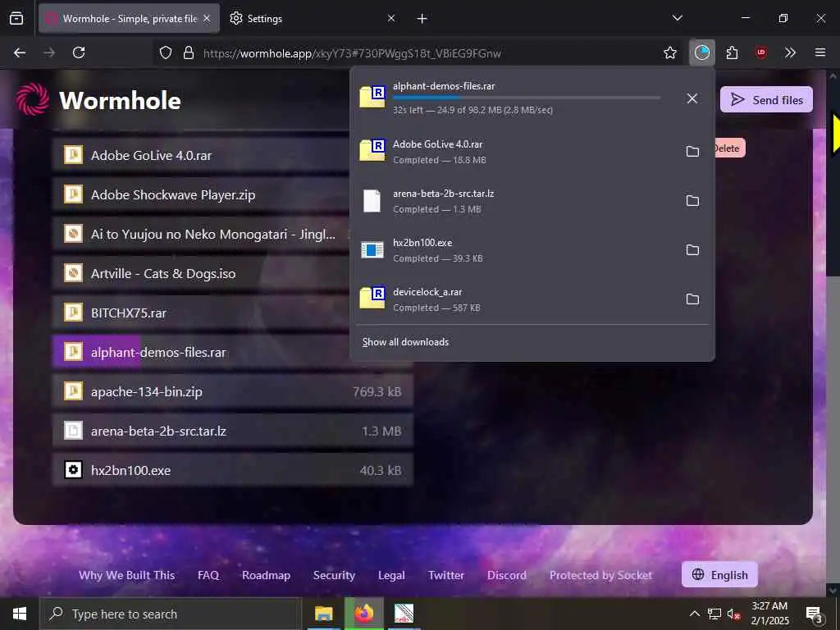Open Firefox View icon in tab bar
Screen dimensions: 840x630
point(16,18)
